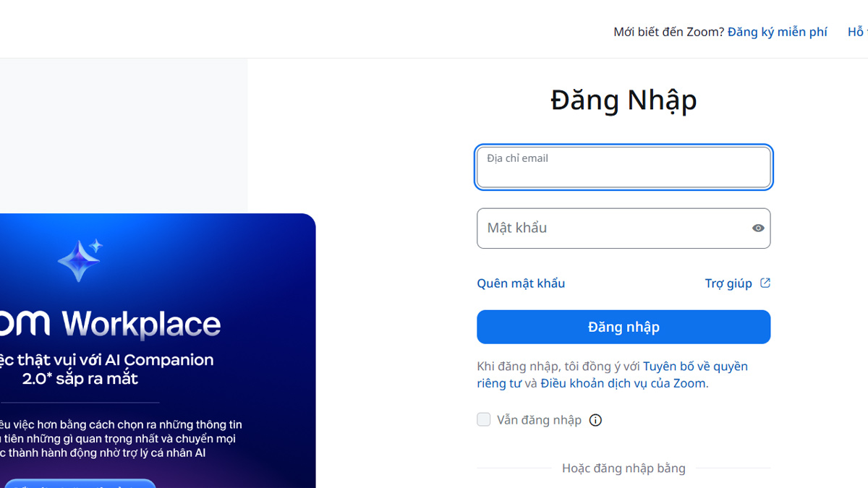The image size is (868, 488).
Task: Click the Mới biết đến Zoom? text
Action: 669,32
